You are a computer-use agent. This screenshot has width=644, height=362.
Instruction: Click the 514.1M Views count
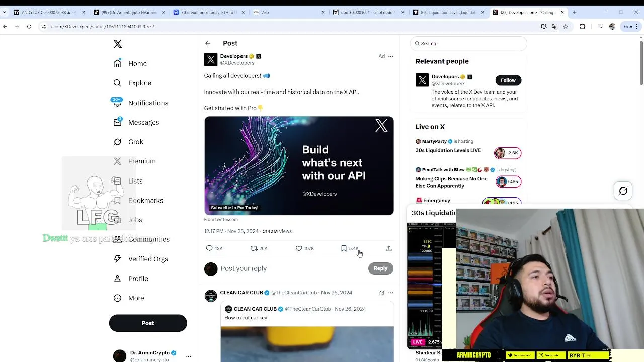[x=277, y=231]
